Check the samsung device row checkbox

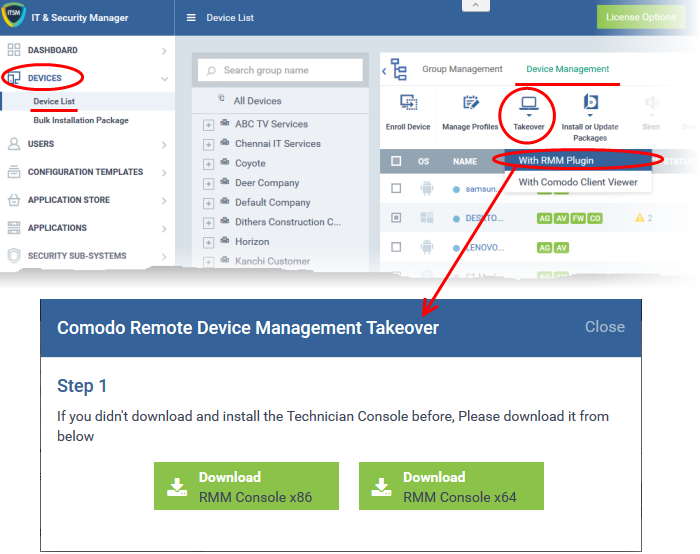click(396, 188)
